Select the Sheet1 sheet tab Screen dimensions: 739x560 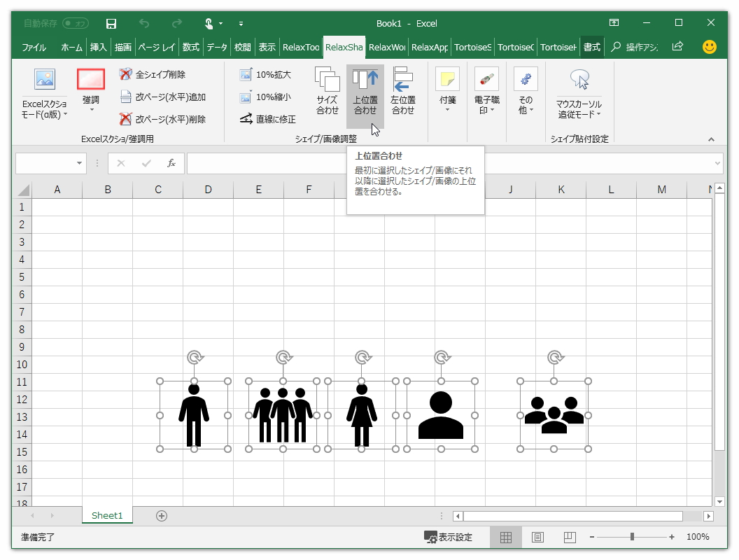[106, 515]
